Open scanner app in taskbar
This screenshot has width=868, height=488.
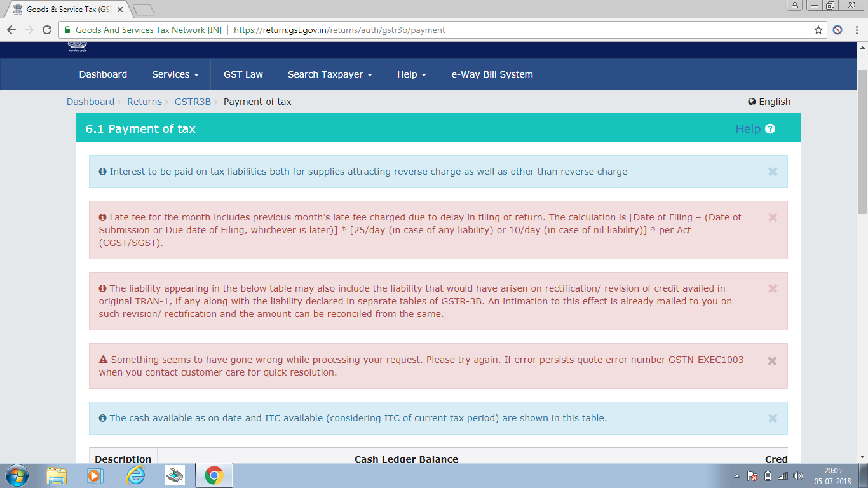click(x=174, y=475)
